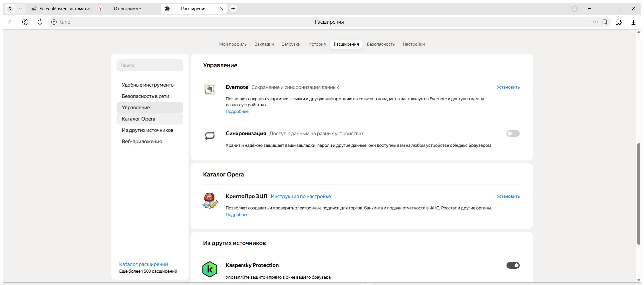Install КриптоПро ЭЦП with 'Установить'
The width and height of the screenshot is (644, 285).
coord(508,196)
